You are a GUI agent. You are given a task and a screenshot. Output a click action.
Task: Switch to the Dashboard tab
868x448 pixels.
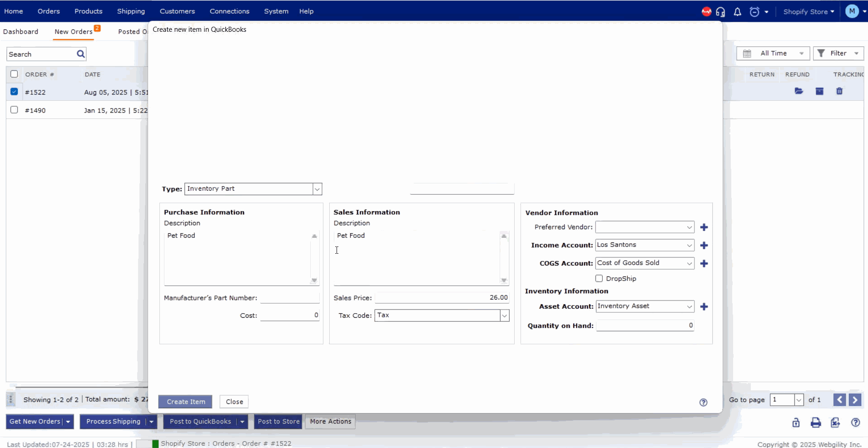[21, 32]
